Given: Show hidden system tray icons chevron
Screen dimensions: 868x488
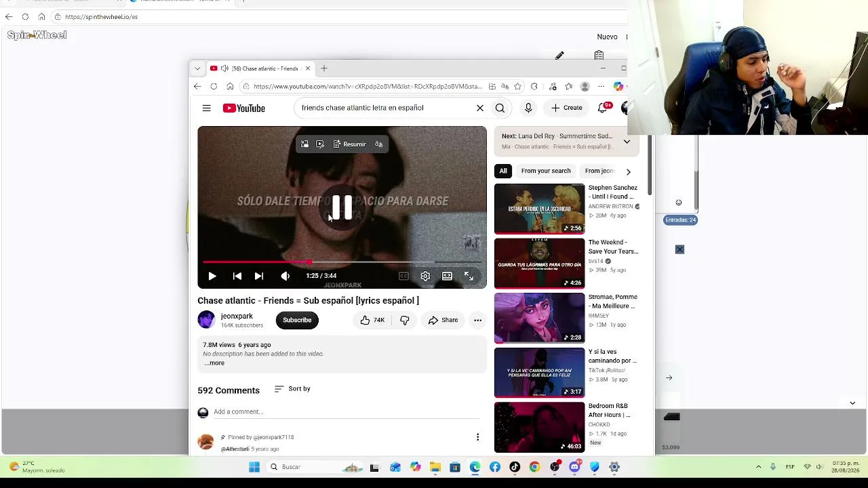Looking at the screenshot, I should (x=758, y=467).
